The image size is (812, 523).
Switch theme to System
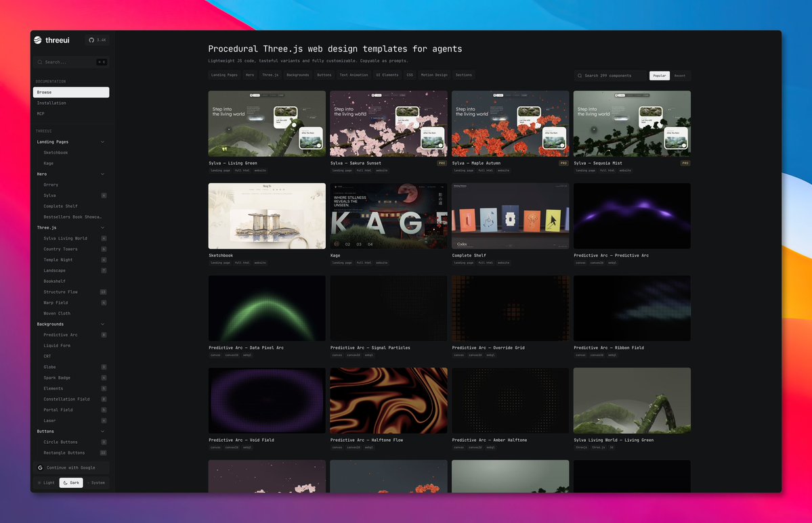pos(95,482)
